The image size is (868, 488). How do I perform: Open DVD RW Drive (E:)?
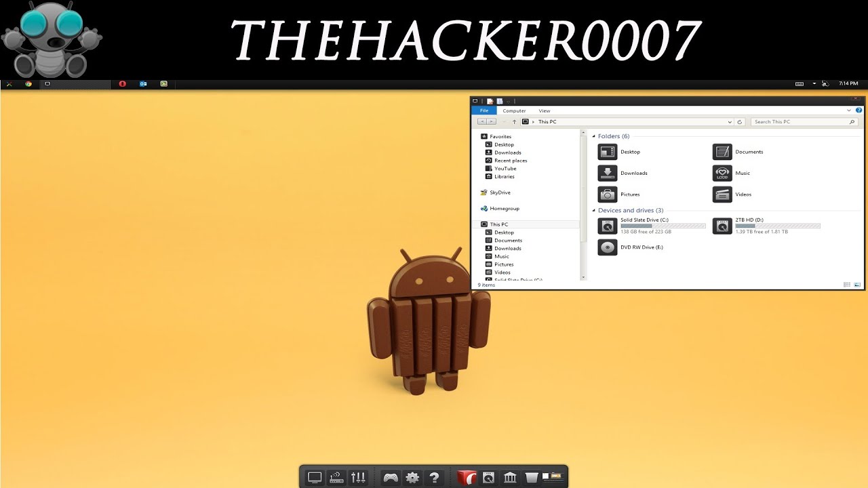point(631,247)
